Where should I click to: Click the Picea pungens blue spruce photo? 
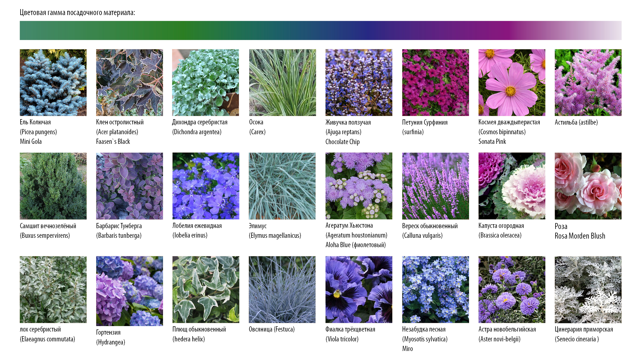(x=53, y=83)
